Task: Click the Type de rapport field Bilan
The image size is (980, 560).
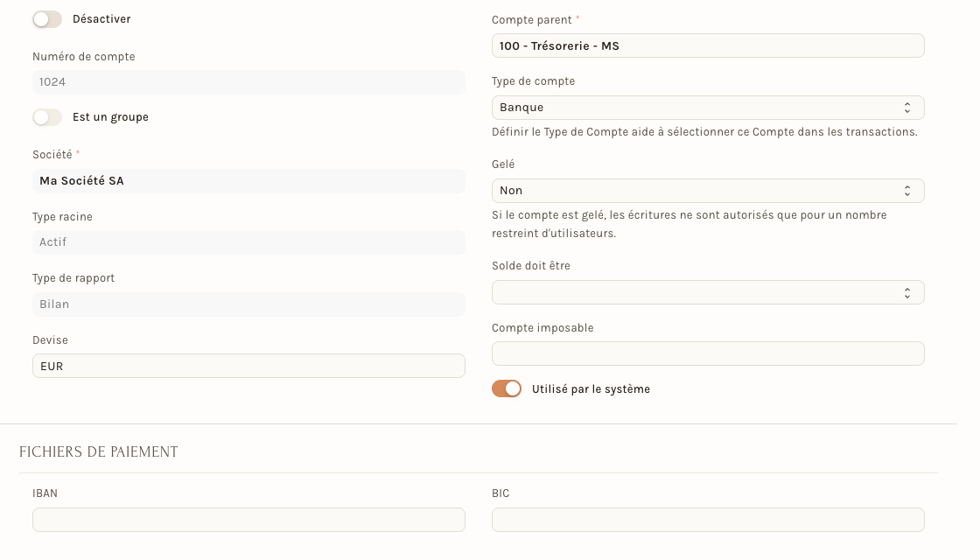Action: pos(248,304)
